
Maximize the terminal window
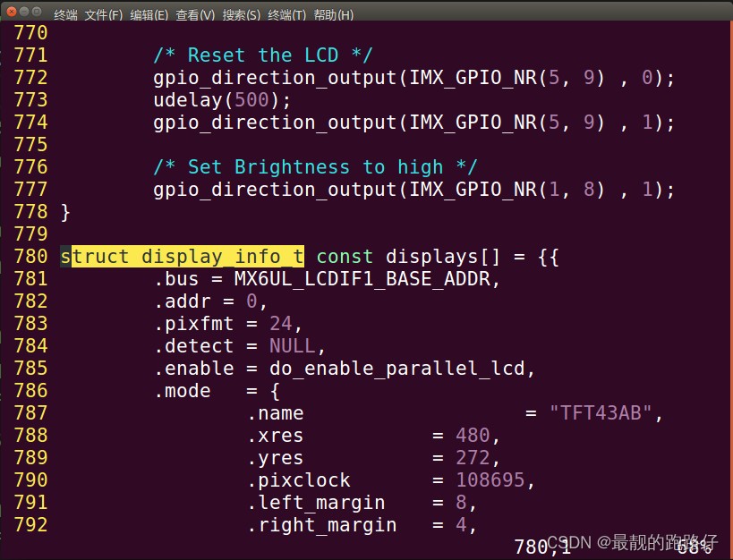(x=37, y=12)
